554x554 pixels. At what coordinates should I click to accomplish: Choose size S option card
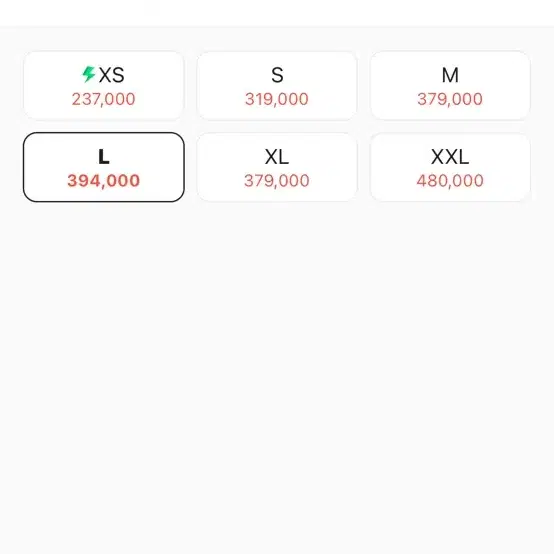tap(277, 86)
